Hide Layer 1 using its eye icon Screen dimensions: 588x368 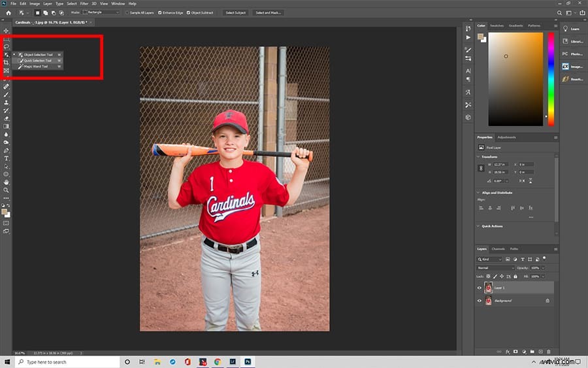[x=480, y=288]
